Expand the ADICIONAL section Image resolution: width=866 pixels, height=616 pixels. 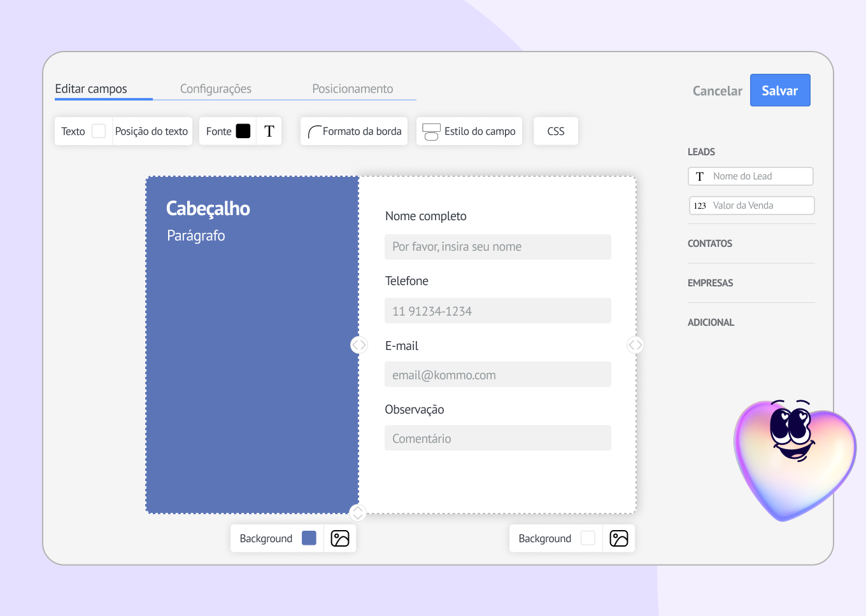pos(711,323)
